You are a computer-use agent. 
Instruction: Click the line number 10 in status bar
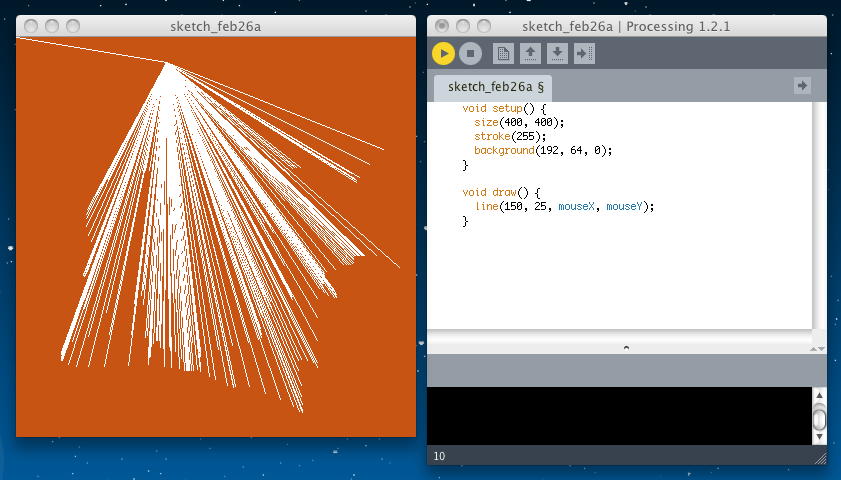coord(439,456)
